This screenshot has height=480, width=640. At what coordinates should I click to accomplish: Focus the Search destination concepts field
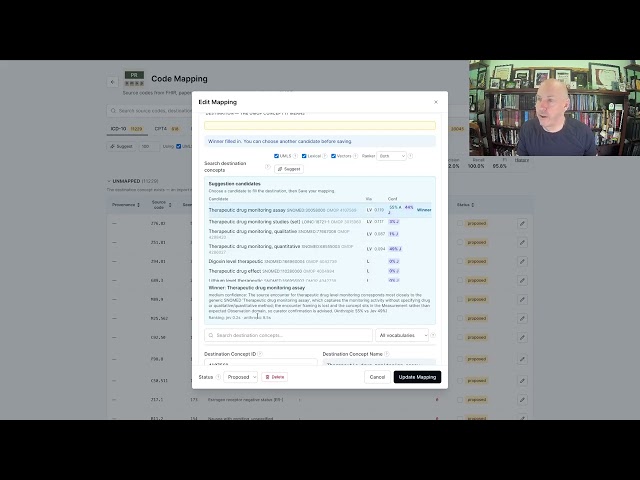point(288,335)
